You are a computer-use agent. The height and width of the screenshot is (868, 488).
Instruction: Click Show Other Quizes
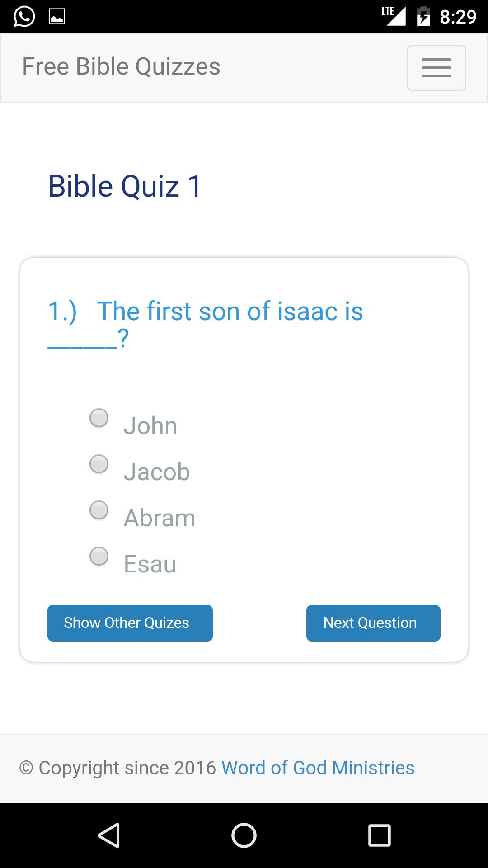[130, 623]
